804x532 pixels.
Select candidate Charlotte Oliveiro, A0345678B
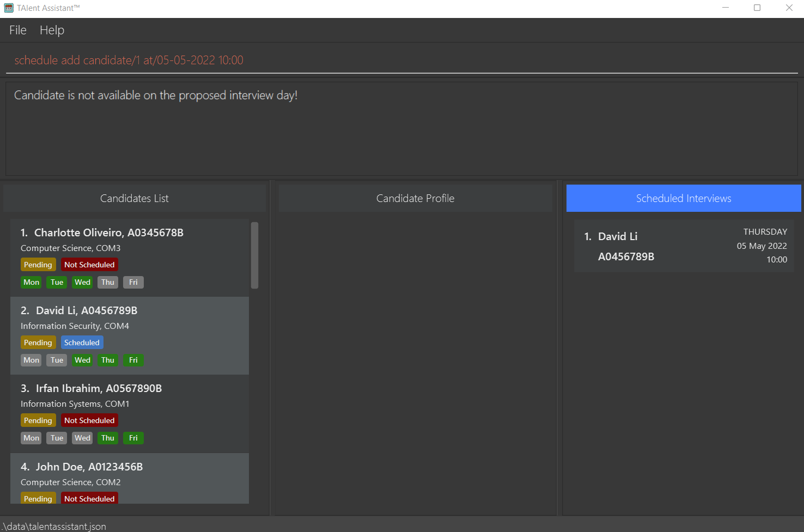(x=130, y=258)
